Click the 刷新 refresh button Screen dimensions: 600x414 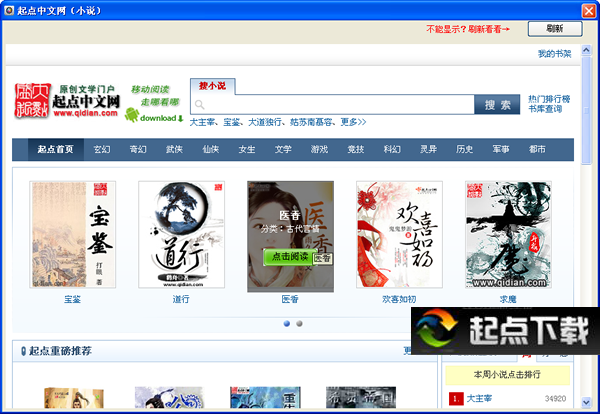[555, 29]
